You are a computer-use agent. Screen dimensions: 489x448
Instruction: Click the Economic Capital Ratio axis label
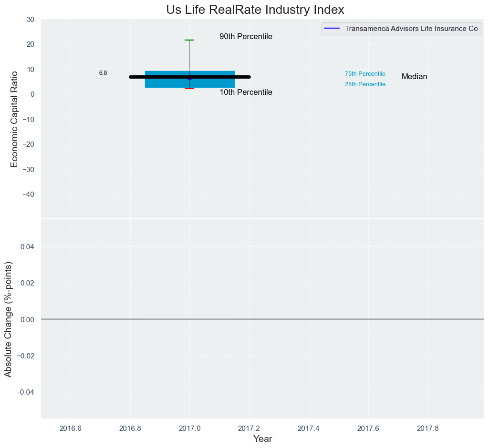[14, 119]
